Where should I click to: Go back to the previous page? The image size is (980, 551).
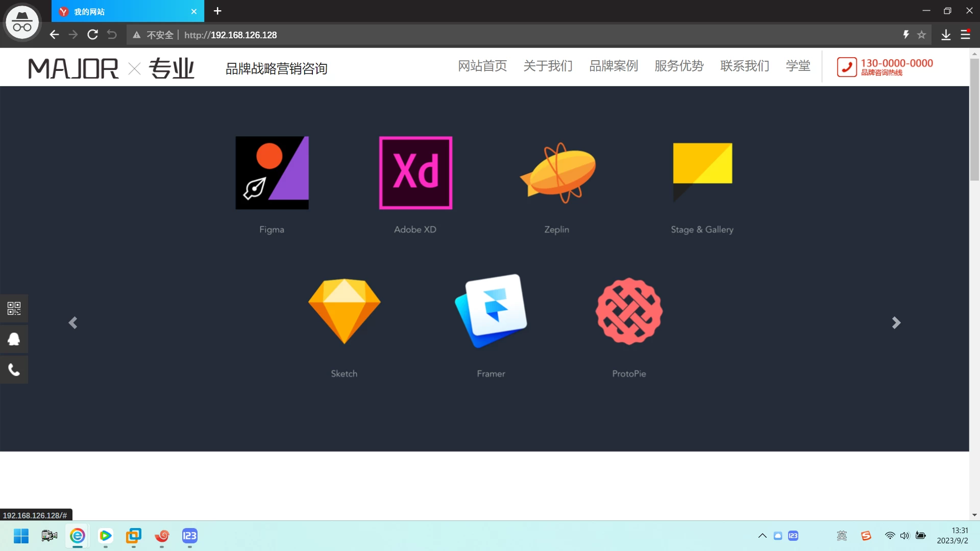pos(54,35)
